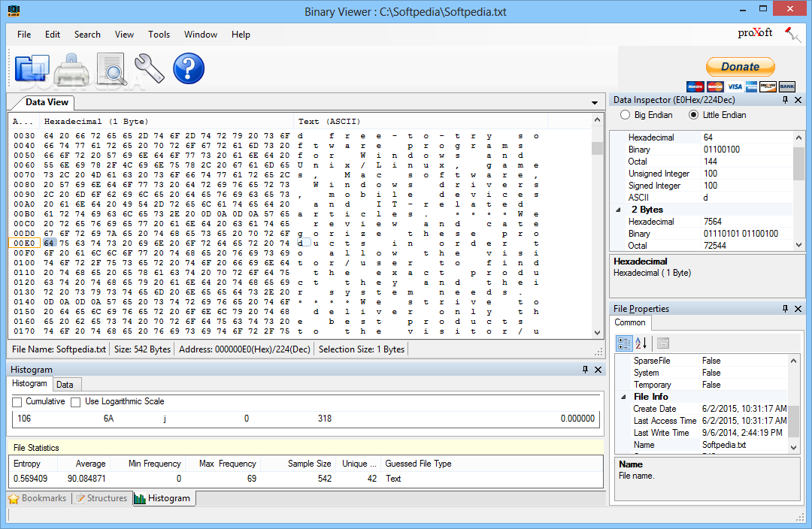Click the Max Frequency column header
The height and width of the screenshot is (529, 812).
tap(222, 464)
